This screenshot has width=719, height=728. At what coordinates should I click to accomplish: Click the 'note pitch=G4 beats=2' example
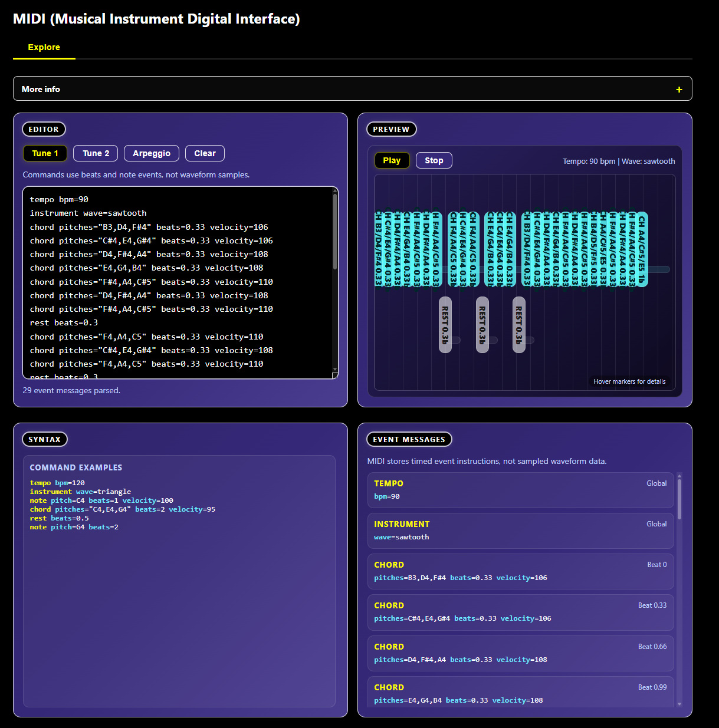[x=74, y=527]
